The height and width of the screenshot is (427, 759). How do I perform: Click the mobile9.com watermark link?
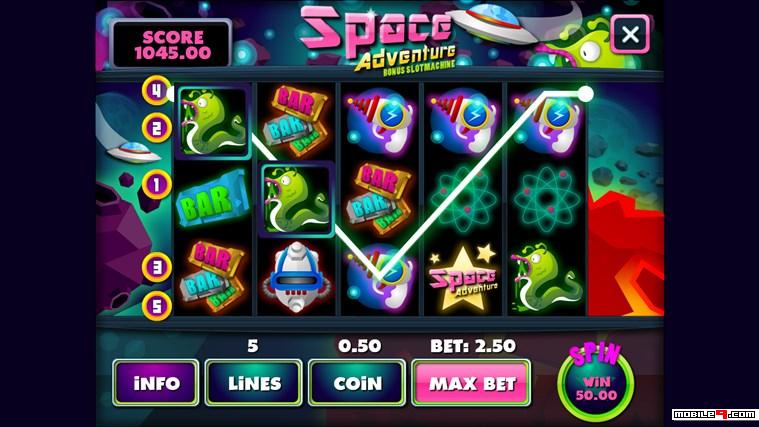[x=713, y=414]
